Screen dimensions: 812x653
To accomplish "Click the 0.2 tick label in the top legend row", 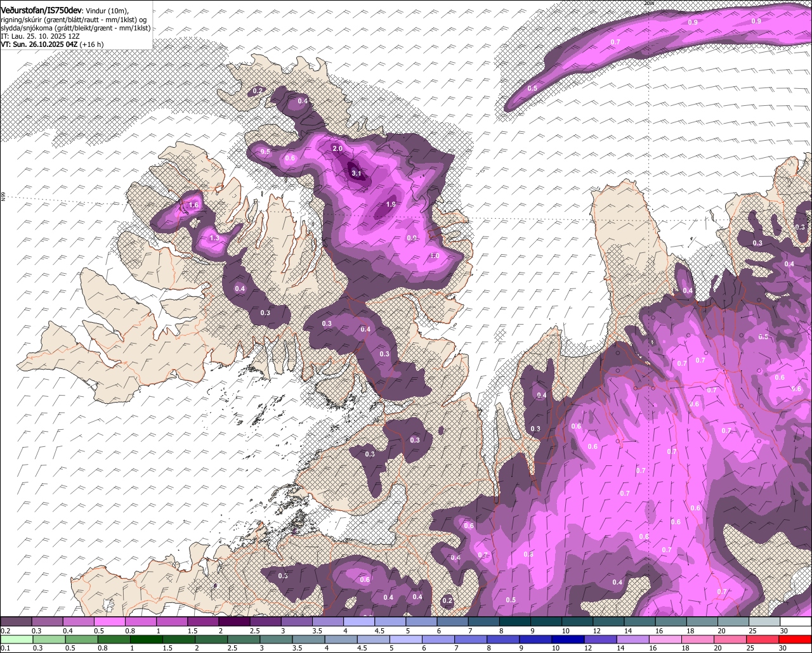I will click(x=6, y=631).
